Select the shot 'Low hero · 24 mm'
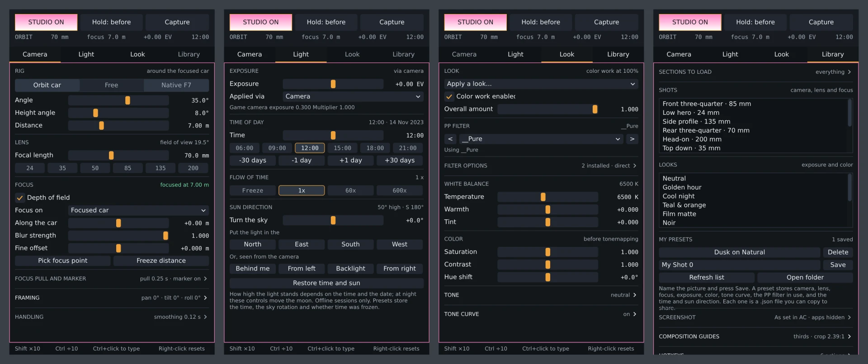 point(691,113)
